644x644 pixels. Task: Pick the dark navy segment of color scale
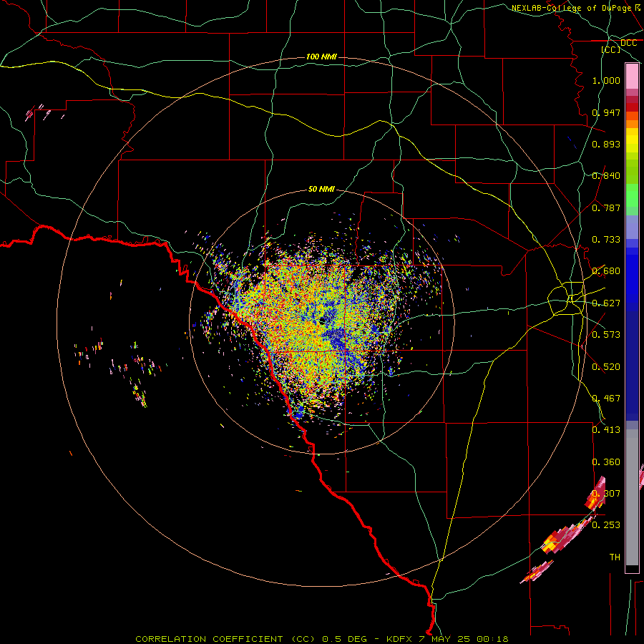click(632, 366)
